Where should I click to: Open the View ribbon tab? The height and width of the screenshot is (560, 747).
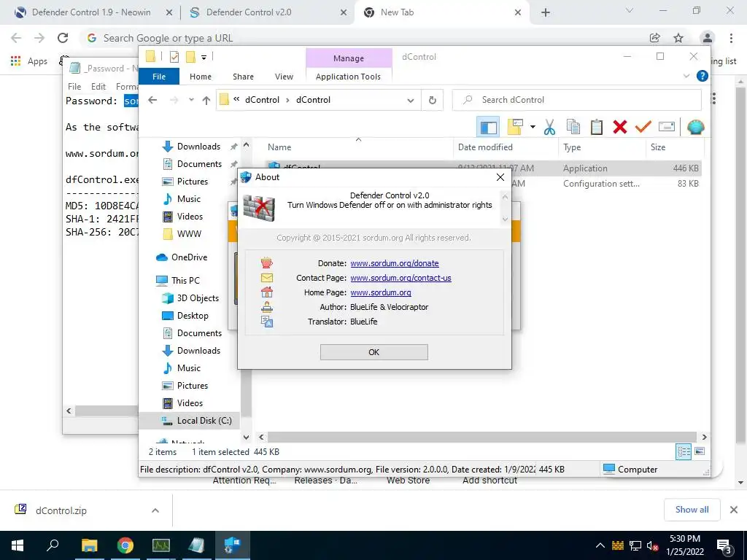(x=284, y=77)
